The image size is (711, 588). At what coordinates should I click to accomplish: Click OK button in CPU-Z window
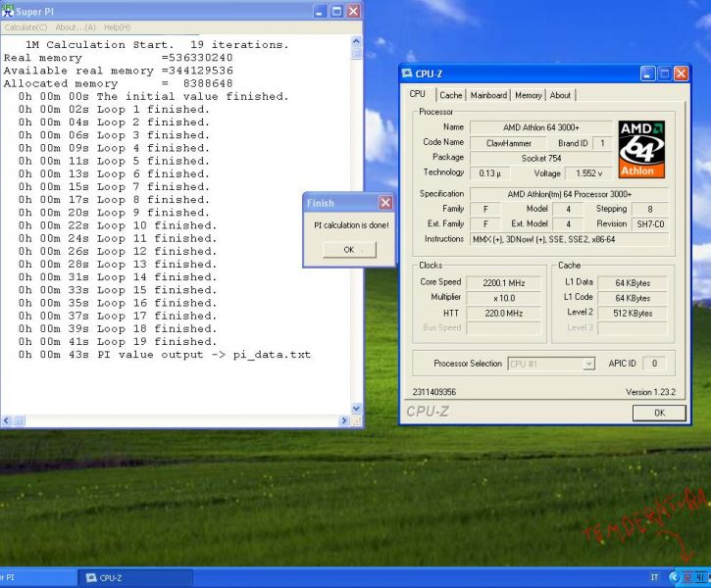(659, 413)
